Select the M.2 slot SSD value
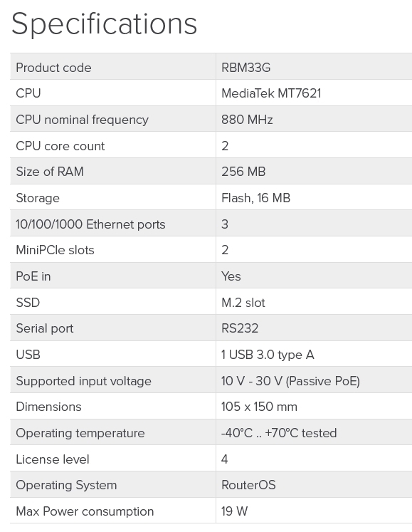 (243, 302)
